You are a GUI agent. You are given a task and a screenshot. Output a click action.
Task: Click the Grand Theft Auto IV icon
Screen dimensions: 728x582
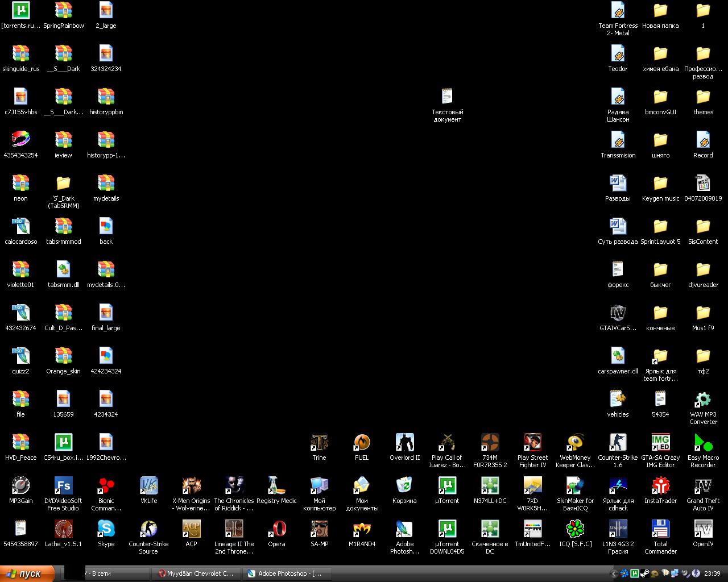pos(703,485)
